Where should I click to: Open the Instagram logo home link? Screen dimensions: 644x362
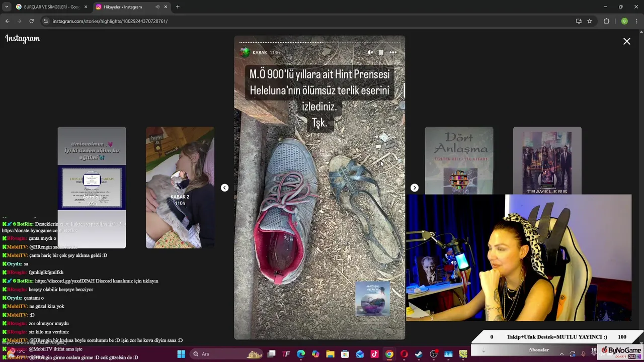tap(23, 39)
